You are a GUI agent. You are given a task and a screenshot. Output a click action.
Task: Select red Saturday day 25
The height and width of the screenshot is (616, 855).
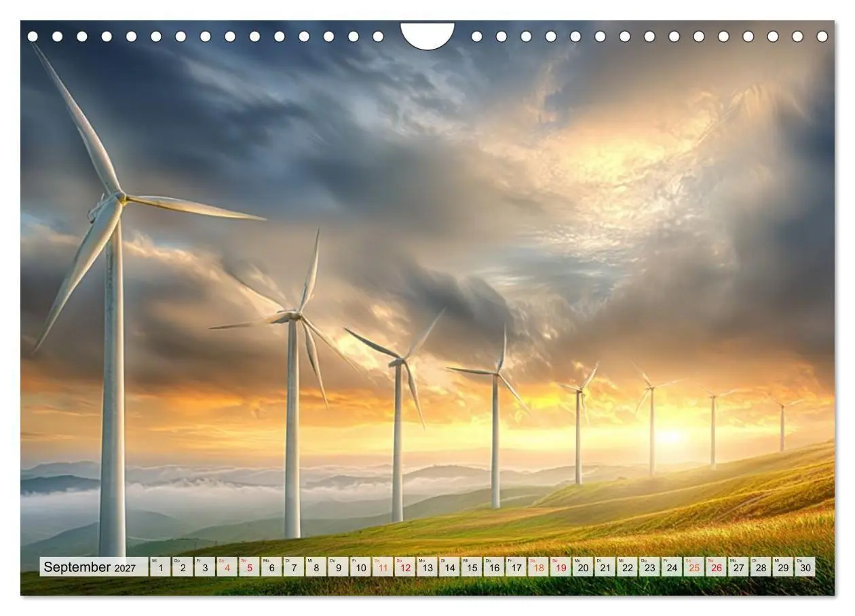[694, 567]
